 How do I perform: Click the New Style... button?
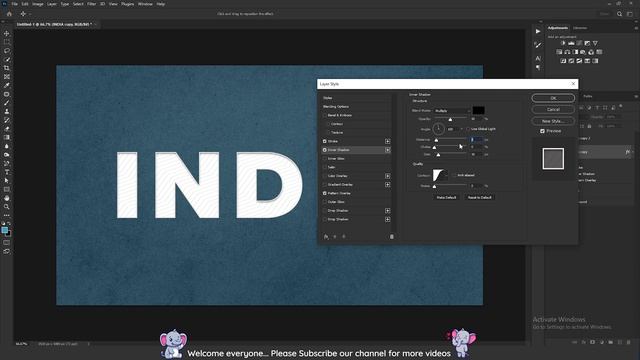tap(553, 121)
